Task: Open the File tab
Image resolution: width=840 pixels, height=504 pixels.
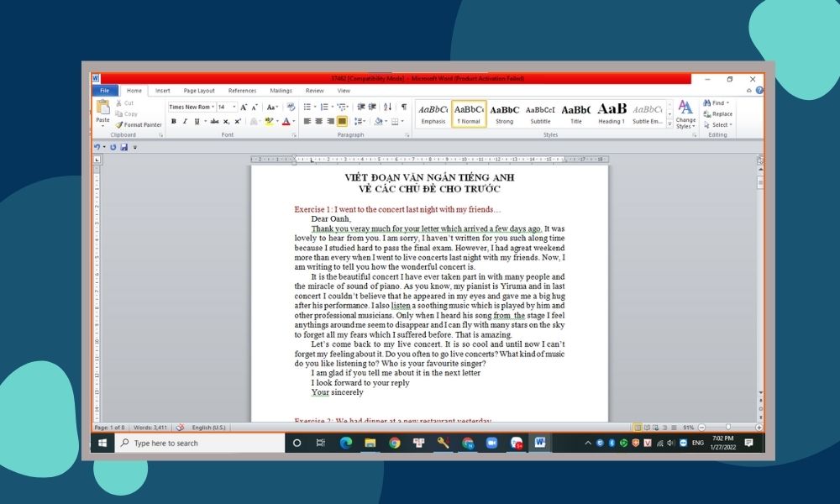Action: [x=104, y=91]
